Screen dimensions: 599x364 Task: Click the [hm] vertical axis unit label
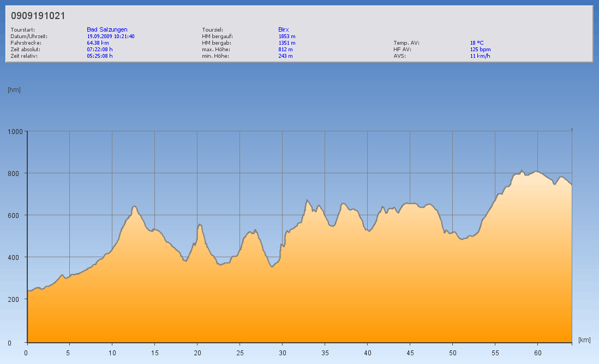[x=14, y=89]
